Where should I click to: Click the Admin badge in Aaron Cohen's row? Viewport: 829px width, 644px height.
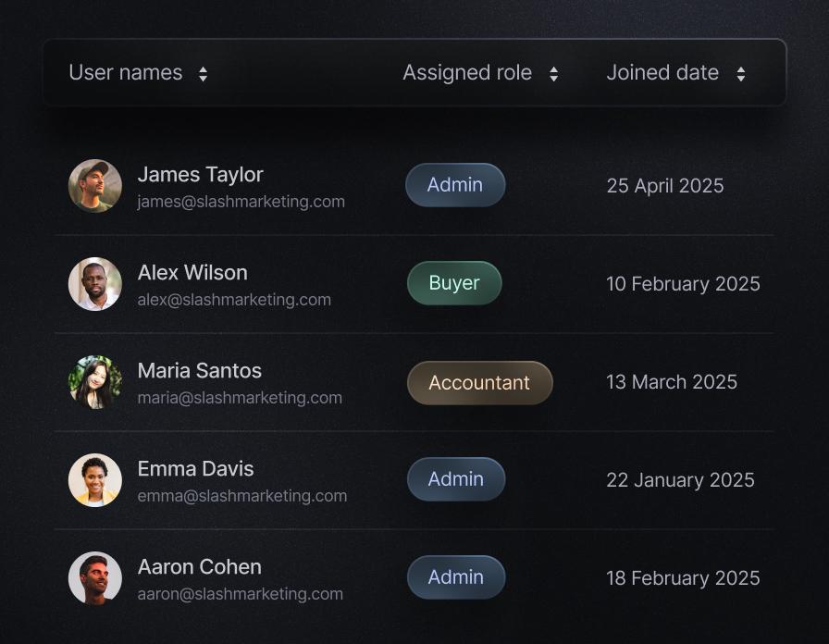(456, 577)
